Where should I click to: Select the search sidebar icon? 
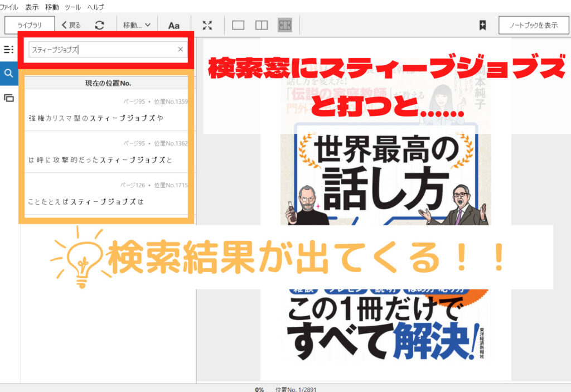click(x=9, y=73)
